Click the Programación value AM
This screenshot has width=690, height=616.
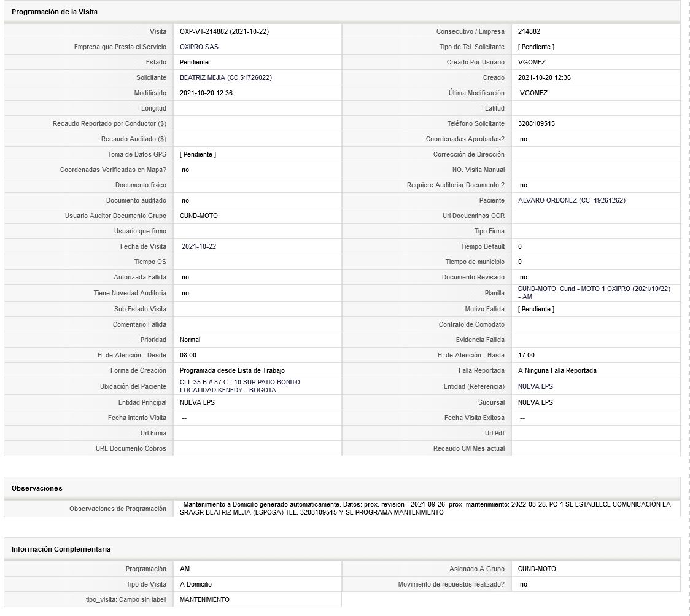[185, 569]
